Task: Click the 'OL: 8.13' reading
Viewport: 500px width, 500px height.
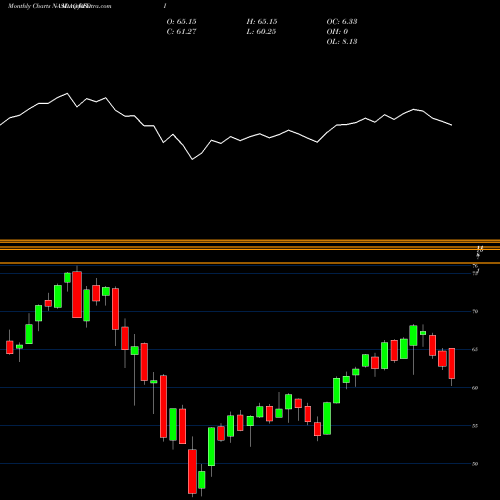Action: pos(342,41)
